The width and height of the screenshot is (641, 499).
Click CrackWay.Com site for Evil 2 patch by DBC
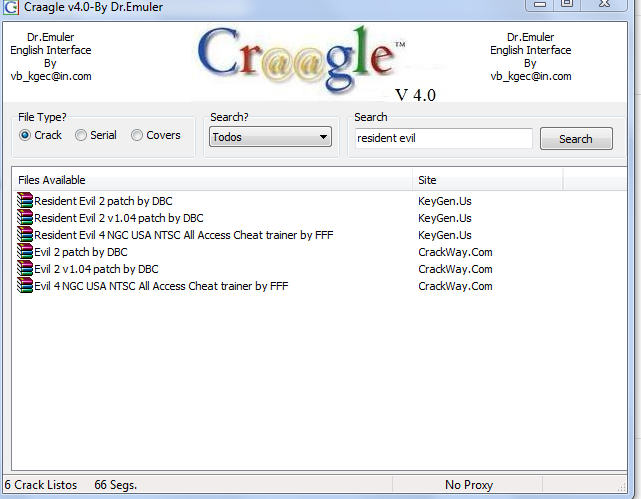tap(455, 252)
